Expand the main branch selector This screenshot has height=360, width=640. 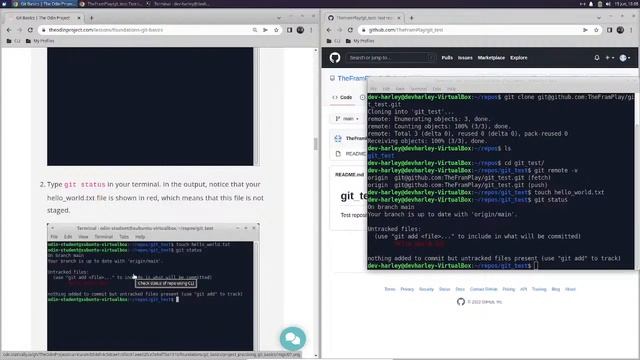click(347, 118)
